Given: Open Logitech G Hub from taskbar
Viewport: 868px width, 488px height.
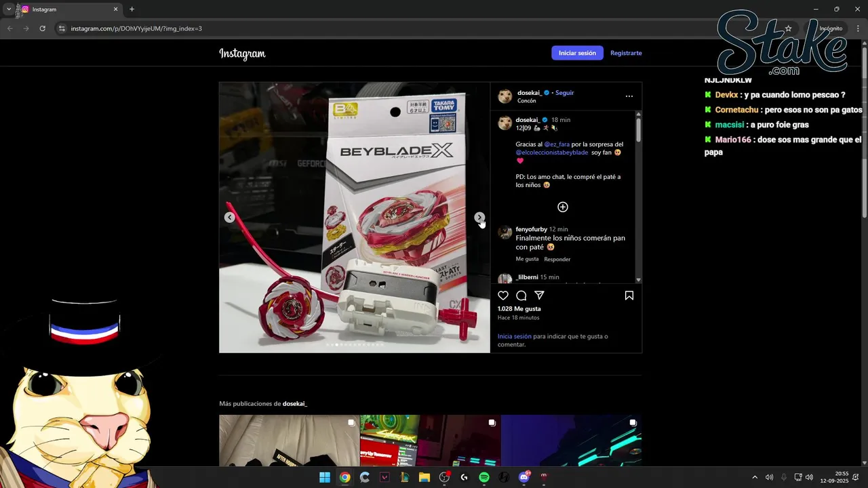Looking at the screenshot, I should pos(464,477).
